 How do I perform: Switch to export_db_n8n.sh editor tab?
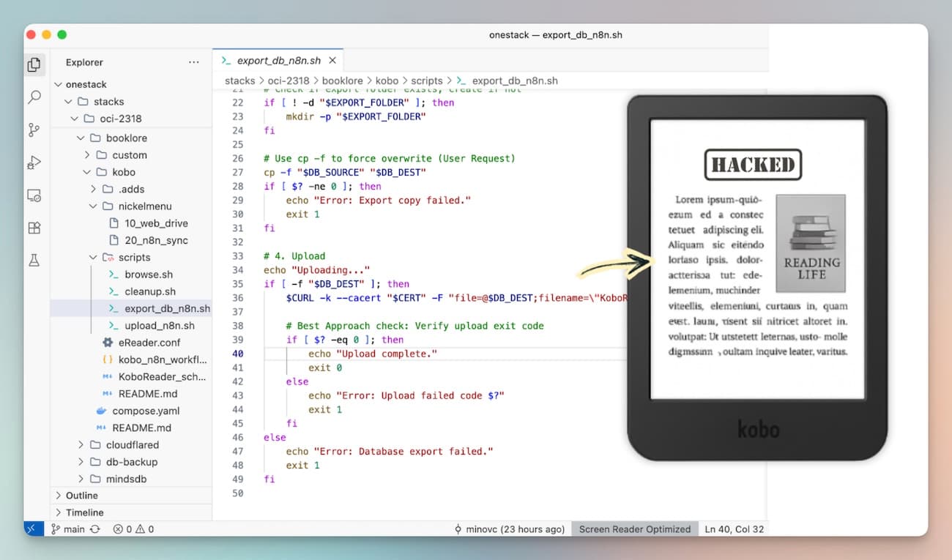point(278,61)
